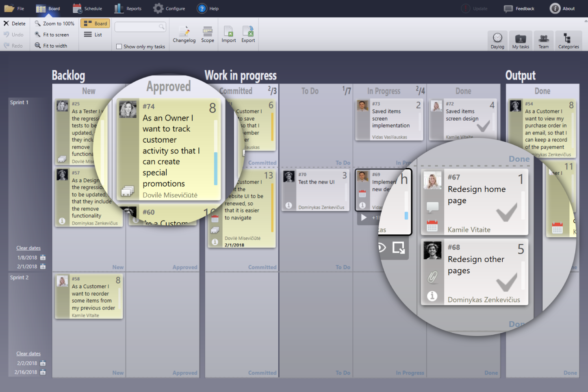The height and width of the screenshot is (392, 588).
Task: Click comment icon on task #67
Action: 432,207
